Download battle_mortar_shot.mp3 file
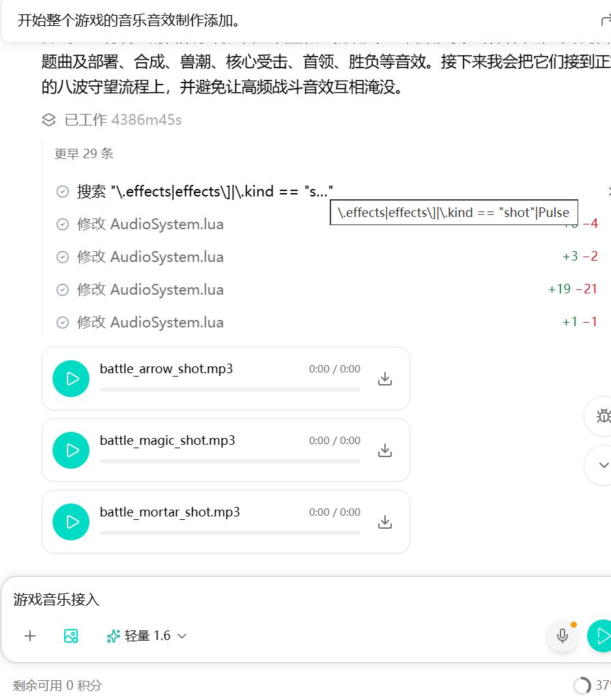This screenshot has width=611, height=700. coord(384,522)
